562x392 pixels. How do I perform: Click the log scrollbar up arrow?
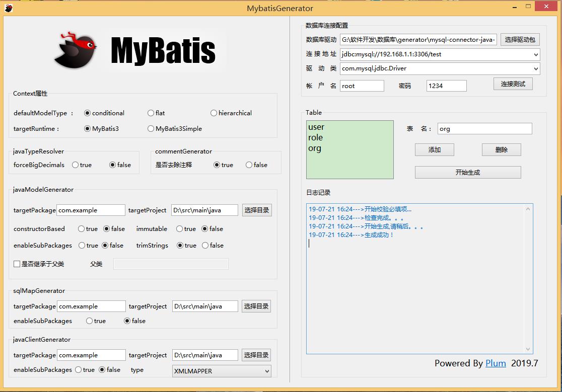528,209
